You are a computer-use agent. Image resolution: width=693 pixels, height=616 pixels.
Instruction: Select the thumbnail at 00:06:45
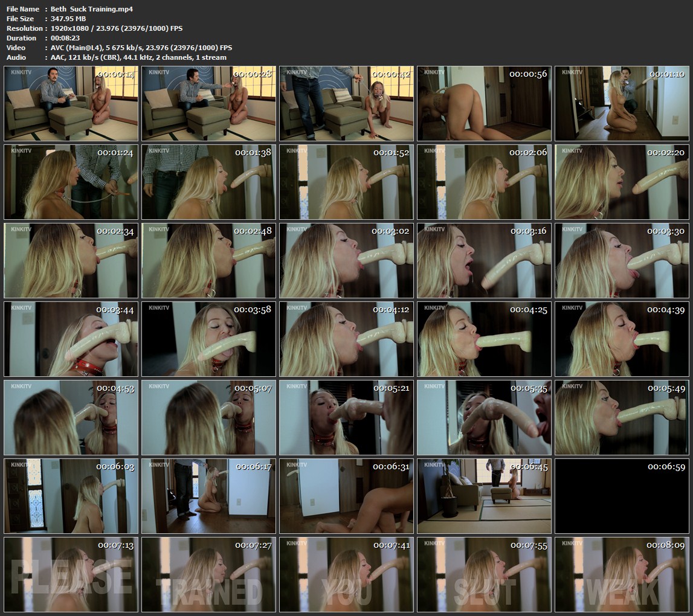click(484, 496)
